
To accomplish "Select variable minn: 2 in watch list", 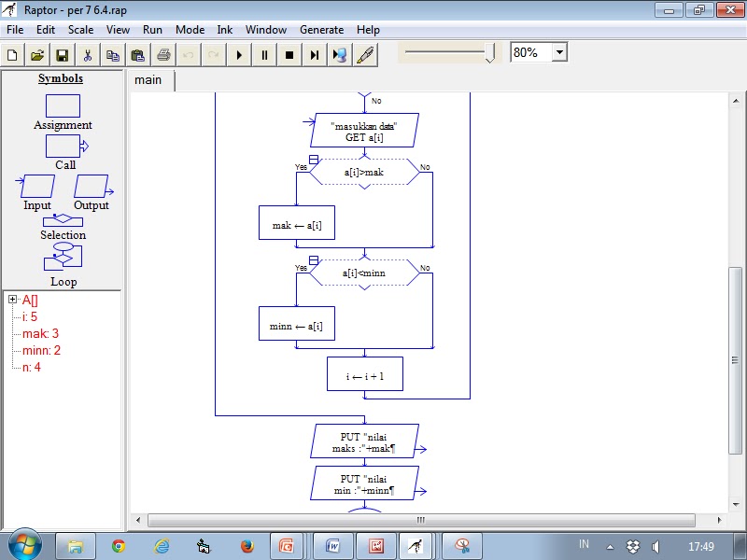I will 41,351.
